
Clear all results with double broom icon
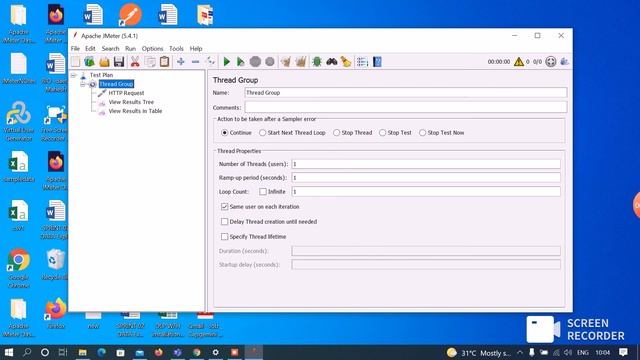(x=301, y=62)
